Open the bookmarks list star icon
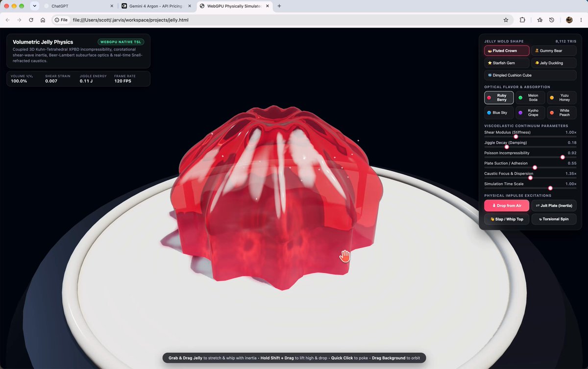The height and width of the screenshot is (369, 588). point(539,20)
